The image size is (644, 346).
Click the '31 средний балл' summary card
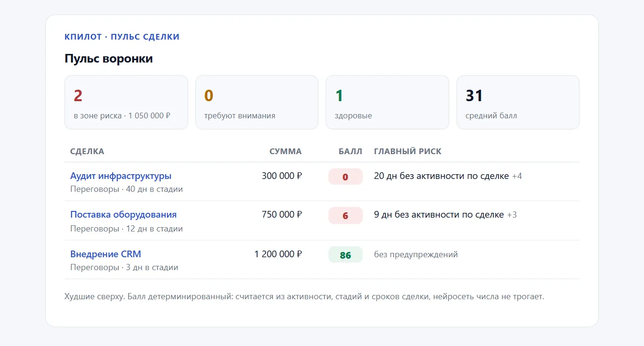518,102
